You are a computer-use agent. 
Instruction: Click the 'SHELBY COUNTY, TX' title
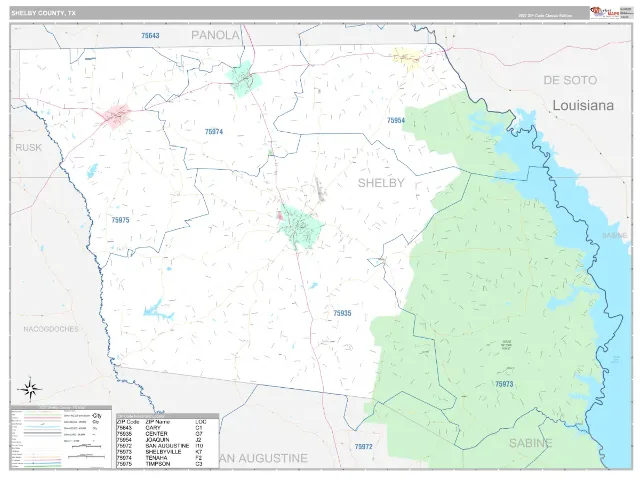pyautogui.click(x=43, y=13)
